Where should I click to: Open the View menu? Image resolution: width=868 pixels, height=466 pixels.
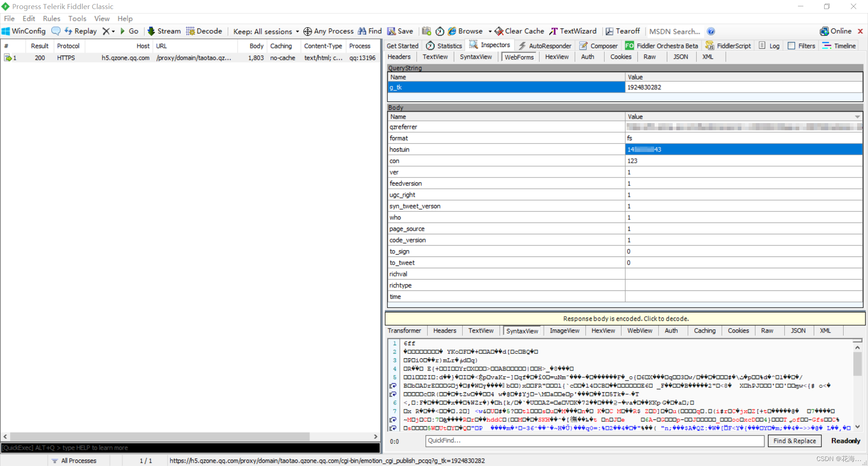(102, 19)
